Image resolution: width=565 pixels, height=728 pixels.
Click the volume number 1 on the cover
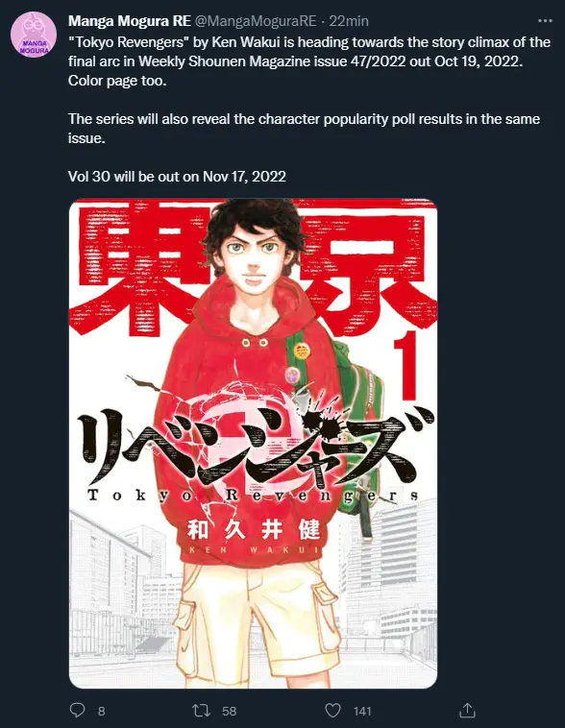tap(407, 368)
